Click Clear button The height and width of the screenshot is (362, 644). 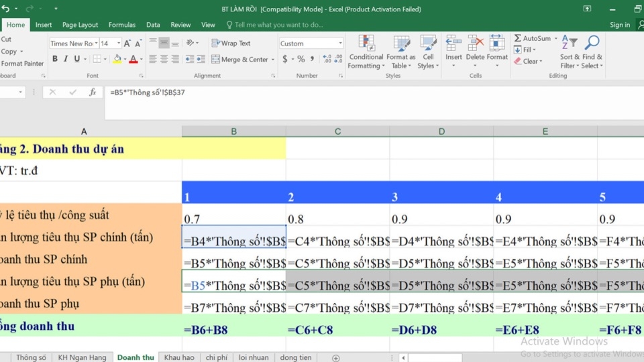pyautogui.click(x=528, y=61)
